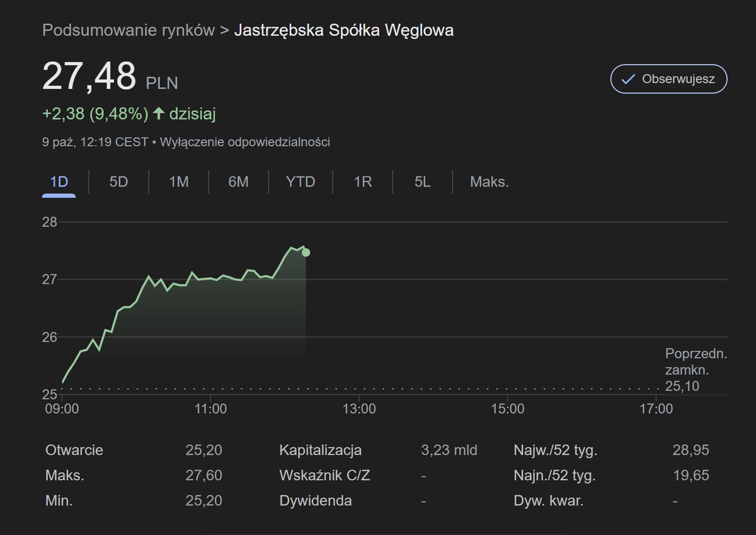756x535 pixels.
Task: Click the Kapitalizacja value 3,23 mld
Action: click(x=449, y=451)
